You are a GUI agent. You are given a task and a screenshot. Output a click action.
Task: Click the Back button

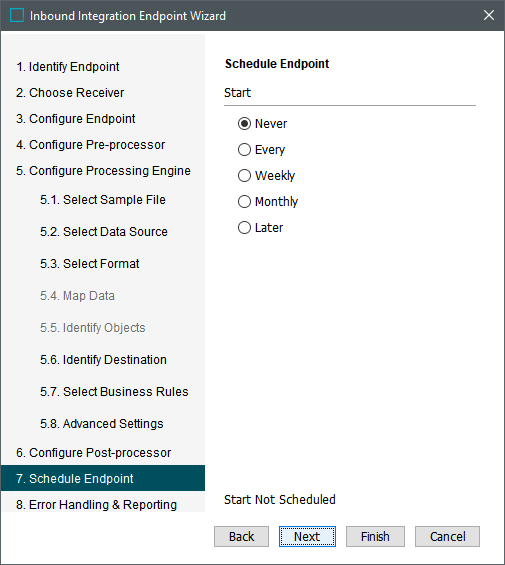coord(242,537)
